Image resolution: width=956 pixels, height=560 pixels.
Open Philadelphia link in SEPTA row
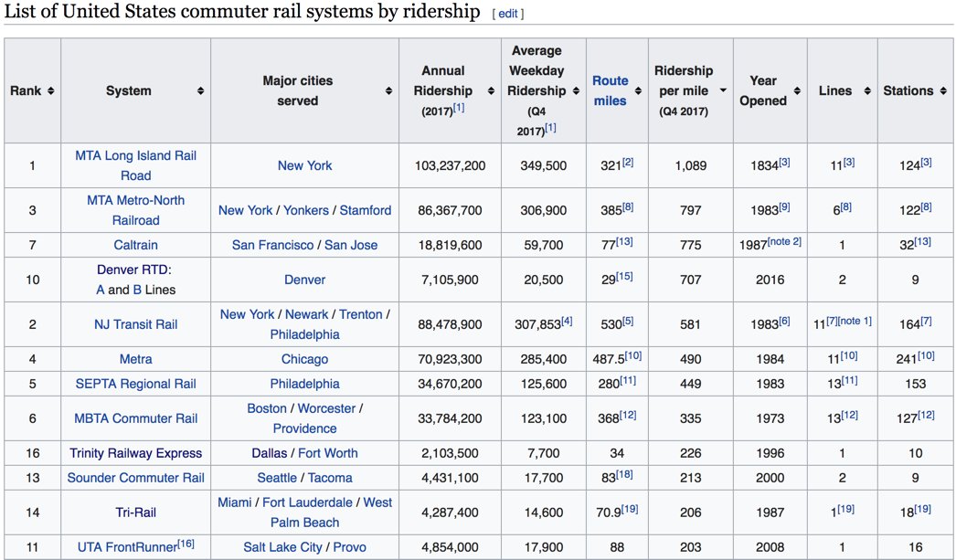point(305,384)
